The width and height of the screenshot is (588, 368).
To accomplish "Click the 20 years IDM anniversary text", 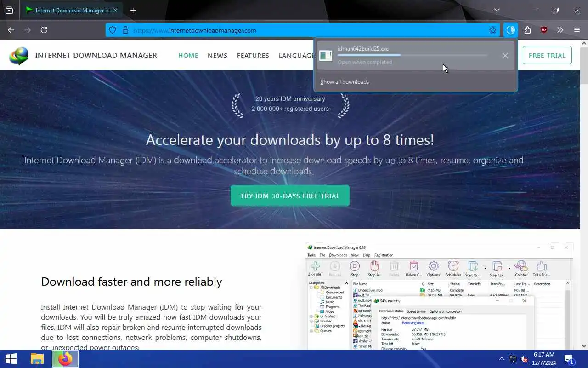I will 290,98.
